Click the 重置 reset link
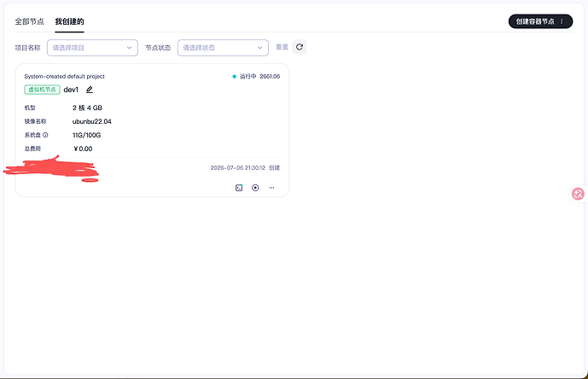Viewport: 588px width, 379px height. (282, 47)
